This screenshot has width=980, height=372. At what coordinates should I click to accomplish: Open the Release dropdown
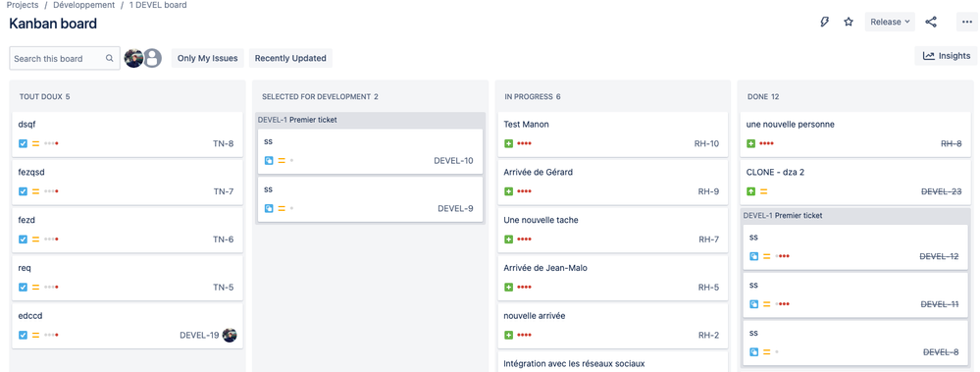click(890, 22)
